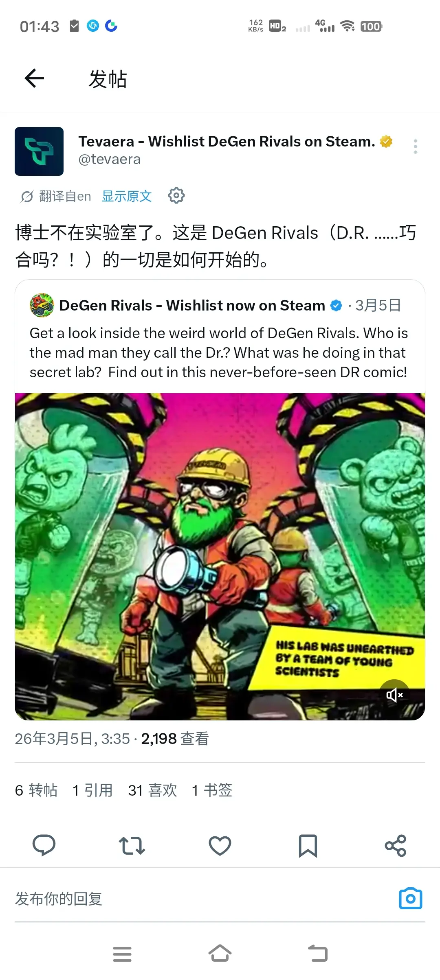Bookmark the post with the bookmark icon
This screenshot has height=980, width=440.
pyautogui.click(x=308, y=846)
